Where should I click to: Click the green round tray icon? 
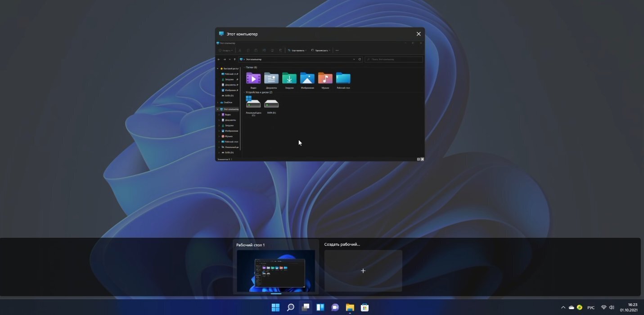[580, 307]
